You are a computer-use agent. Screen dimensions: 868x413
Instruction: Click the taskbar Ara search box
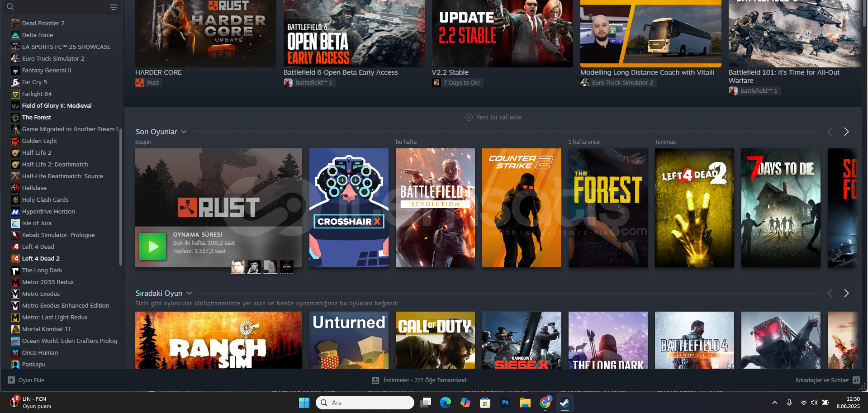(x=365, y=403)
